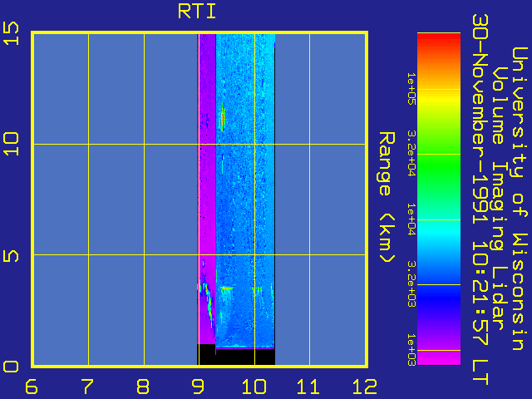Click x-axis tick label 9
Image resolution: width=532 pixels, height=399 pixels.
pyautogui.click(x=198, y=387)
